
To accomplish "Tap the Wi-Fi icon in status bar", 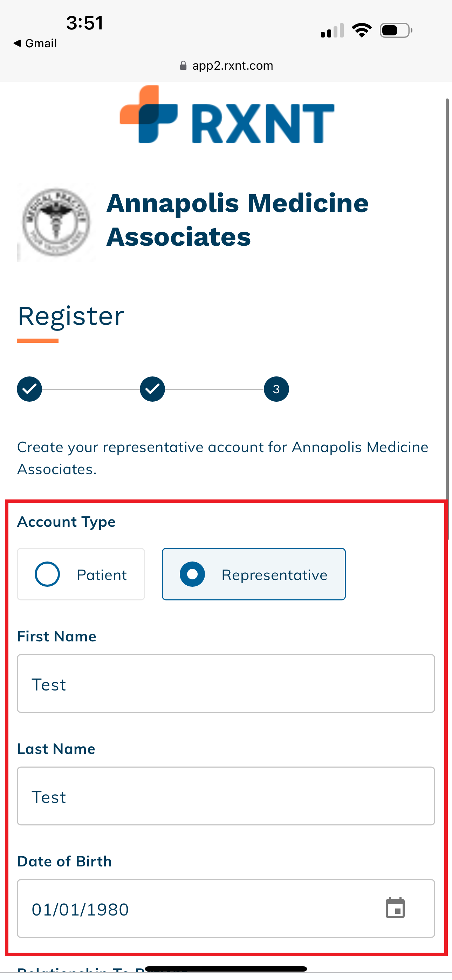I will point(362,30).
